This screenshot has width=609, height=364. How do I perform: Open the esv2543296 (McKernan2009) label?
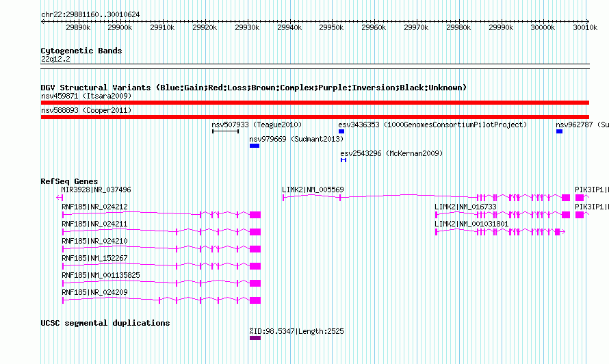pos(391,153)
